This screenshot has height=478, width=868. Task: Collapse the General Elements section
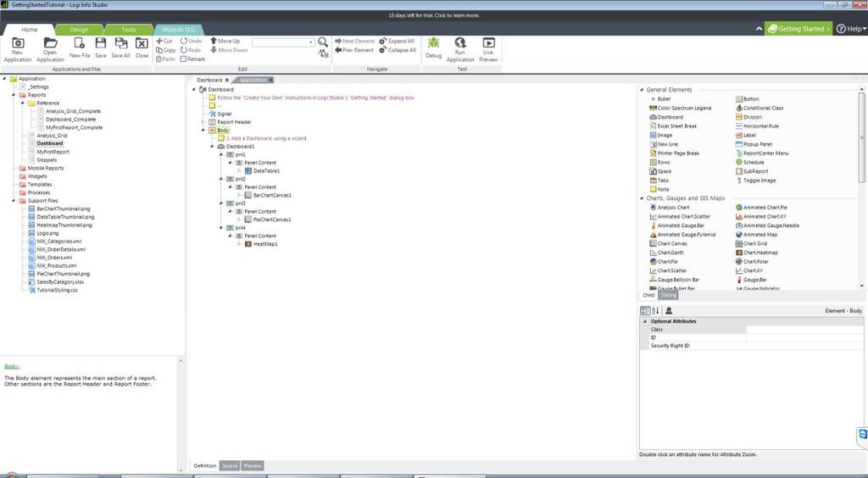click(643, 90)
